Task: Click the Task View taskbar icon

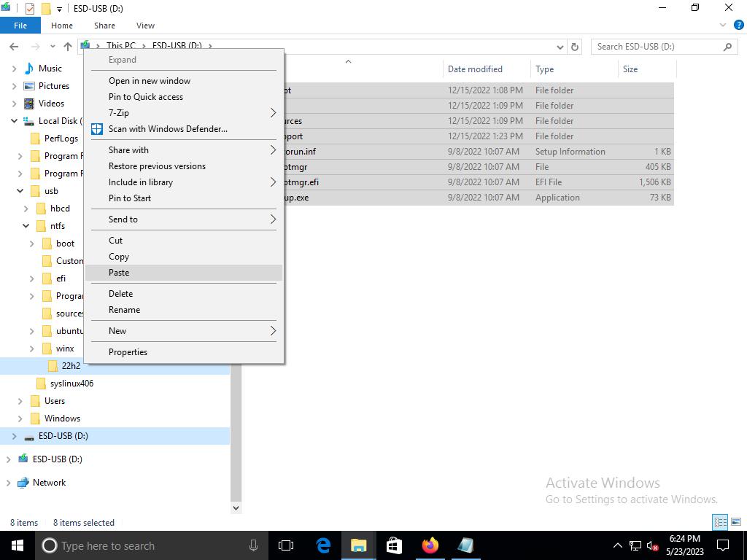Action: click(286, 545)
